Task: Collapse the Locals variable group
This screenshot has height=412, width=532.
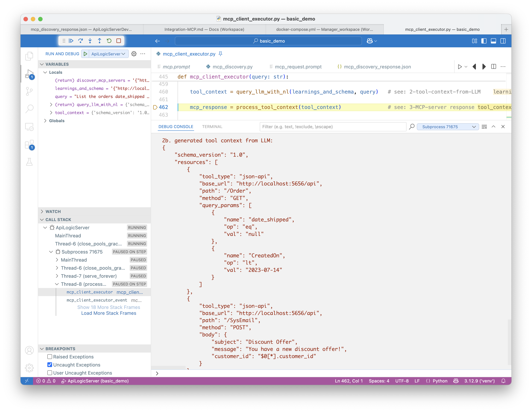Action: (45, 72)
